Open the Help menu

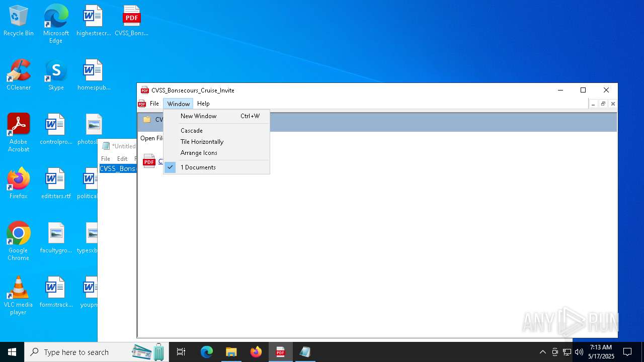coord(203,104)
